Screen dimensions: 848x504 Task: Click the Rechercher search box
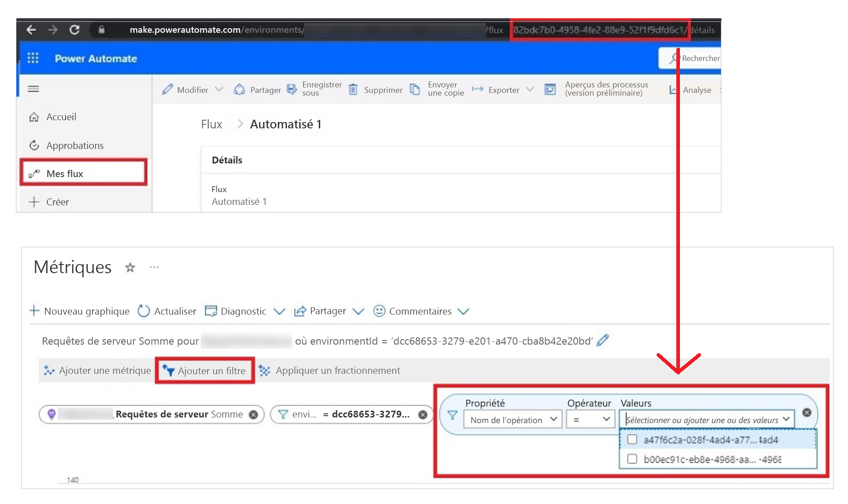[x=690, y=58]
